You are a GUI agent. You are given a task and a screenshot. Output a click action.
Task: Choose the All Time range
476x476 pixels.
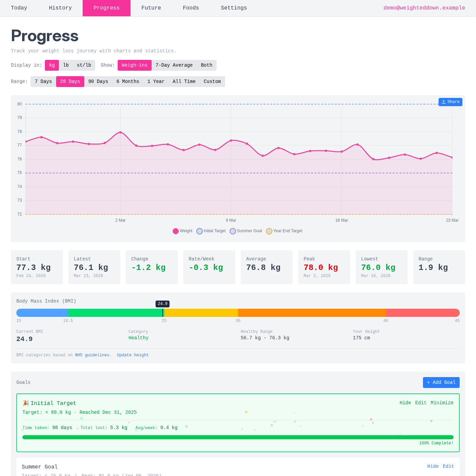tap(184, 82)
